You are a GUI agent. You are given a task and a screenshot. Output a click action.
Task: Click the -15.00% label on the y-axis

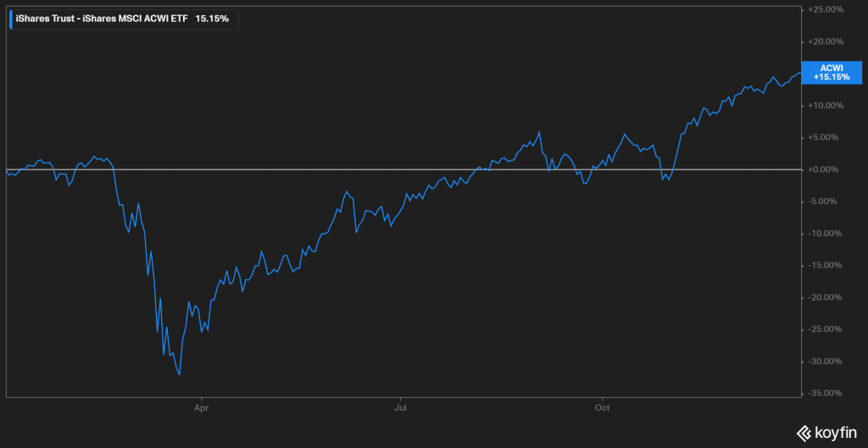826,265
